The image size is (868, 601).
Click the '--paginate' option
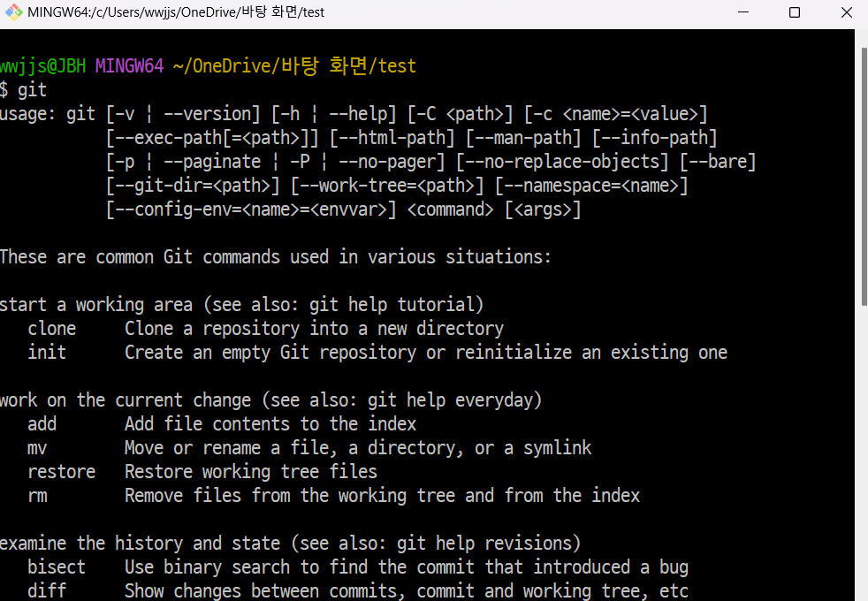[212, 162]
